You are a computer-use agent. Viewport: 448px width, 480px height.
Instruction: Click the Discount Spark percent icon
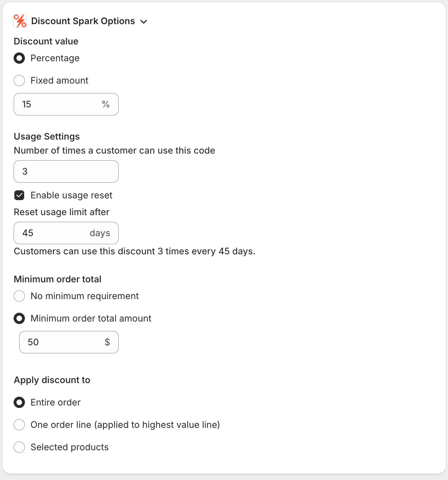[19, 21]
